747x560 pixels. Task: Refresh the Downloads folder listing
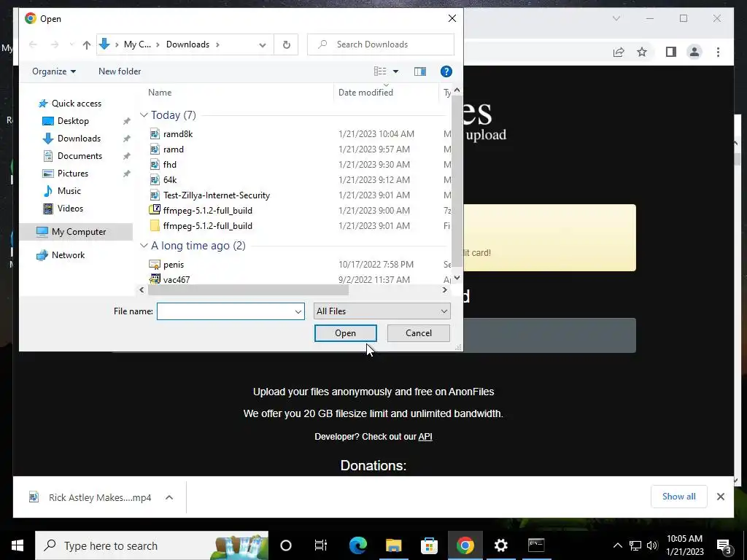coord(286,44)
